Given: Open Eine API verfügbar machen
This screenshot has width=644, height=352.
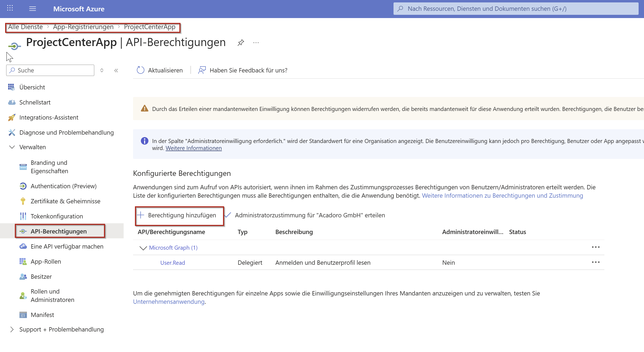Looking at the screenshot, I should (x=67, y=246).
